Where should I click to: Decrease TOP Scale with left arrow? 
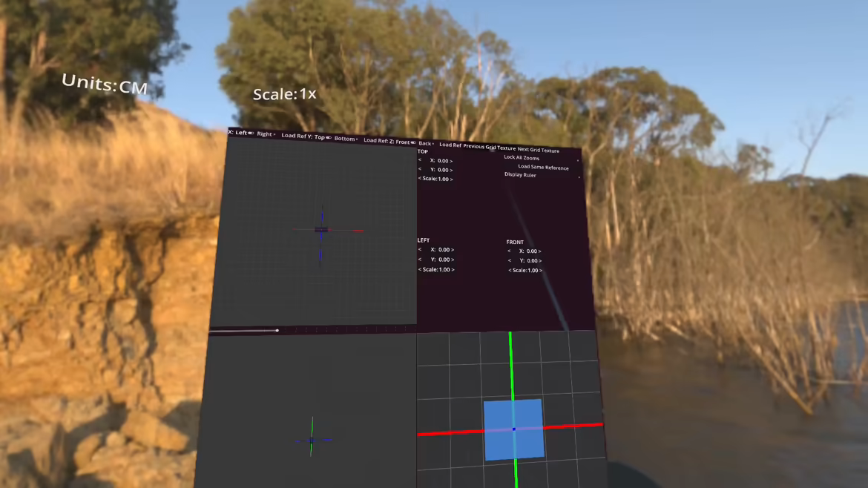point(420,178)
